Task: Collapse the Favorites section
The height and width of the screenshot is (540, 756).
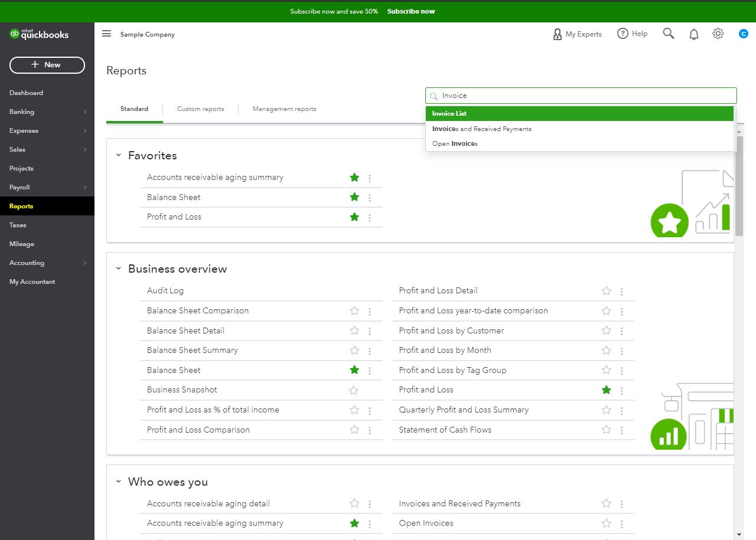Action: pos(118,155)
